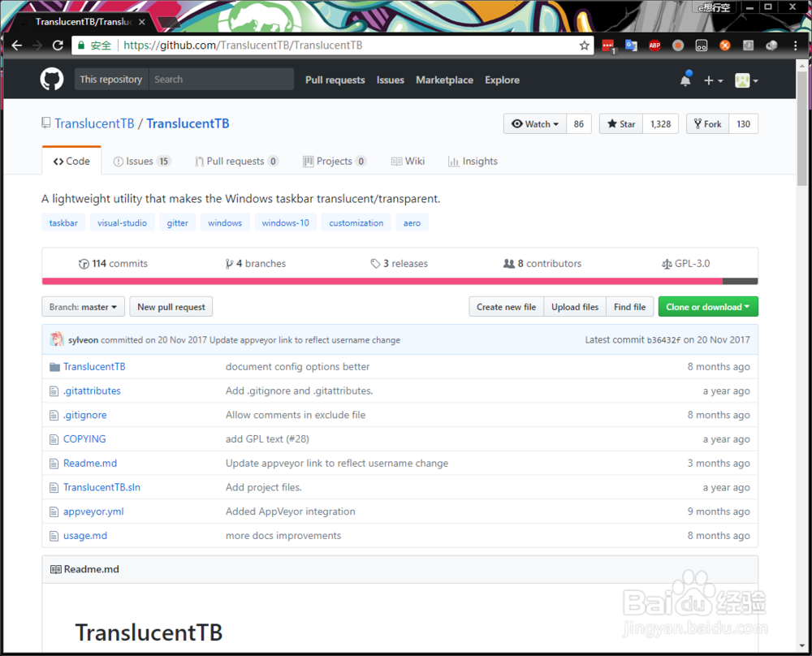Open the COPYING file
The width and height of the screenshot is (812, 656).
click(x=84, y=439)
